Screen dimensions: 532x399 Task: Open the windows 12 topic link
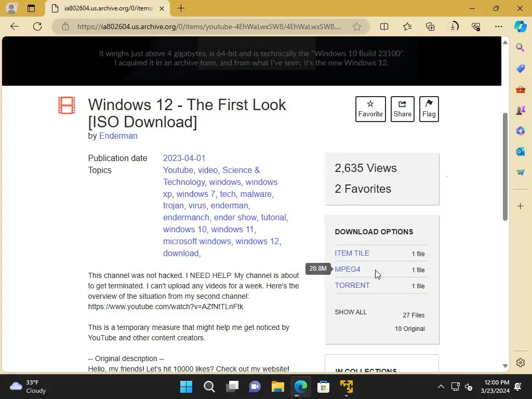click(x=257, y=241)
